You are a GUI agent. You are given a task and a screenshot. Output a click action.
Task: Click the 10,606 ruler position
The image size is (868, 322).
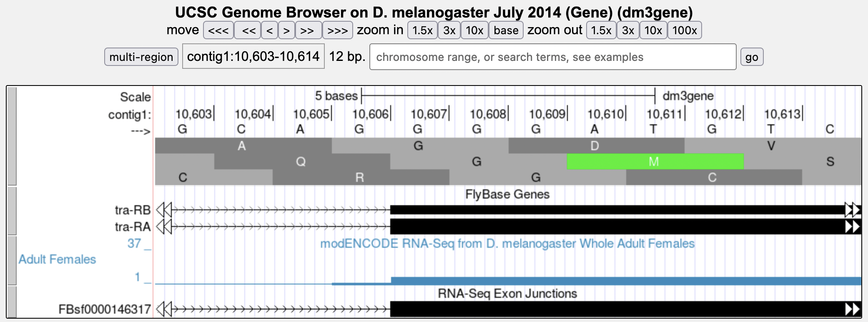(x=370, y=114)
